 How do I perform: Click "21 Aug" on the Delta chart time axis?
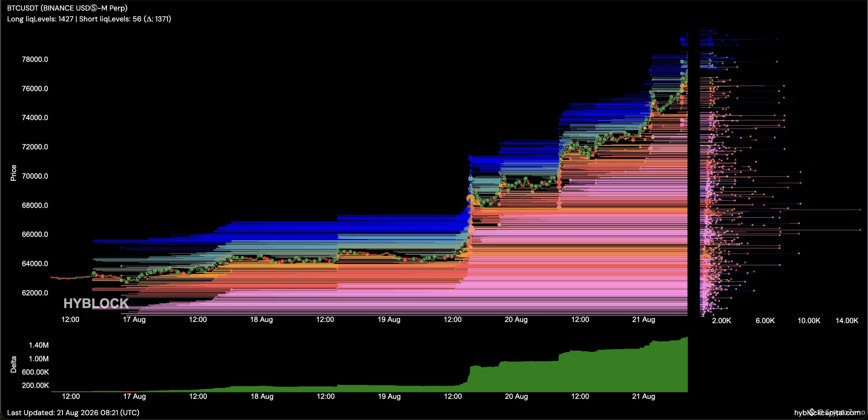[643, 396]
